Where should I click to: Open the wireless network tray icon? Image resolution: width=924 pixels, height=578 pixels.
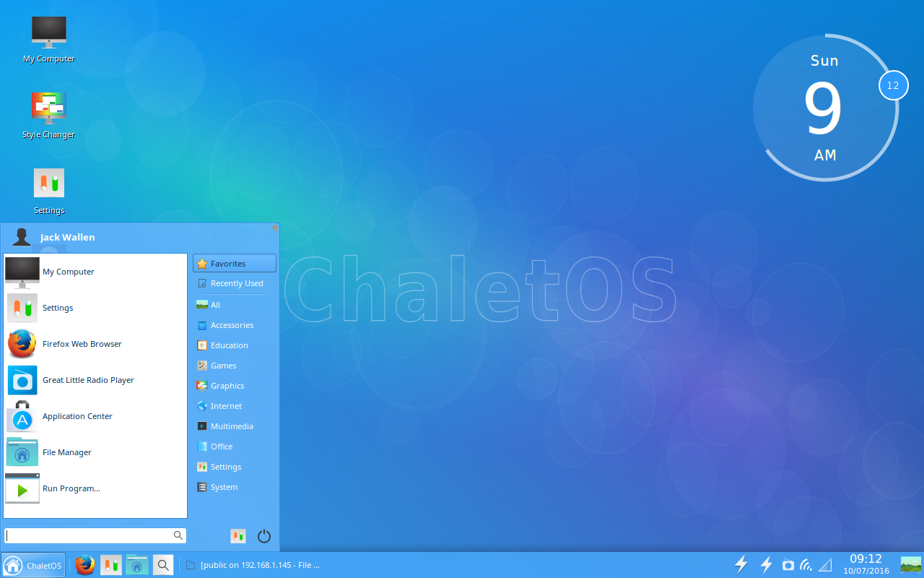point(806,565)
